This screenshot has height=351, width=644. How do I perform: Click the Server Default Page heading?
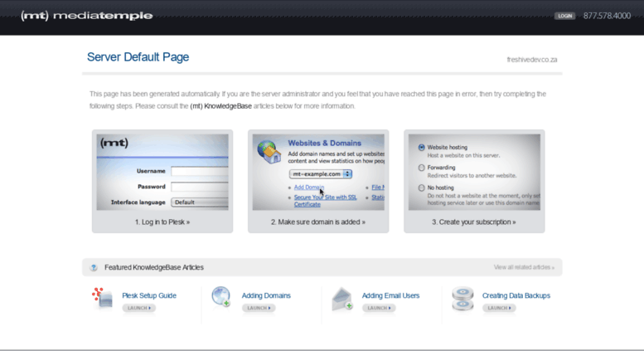(138, 56)
